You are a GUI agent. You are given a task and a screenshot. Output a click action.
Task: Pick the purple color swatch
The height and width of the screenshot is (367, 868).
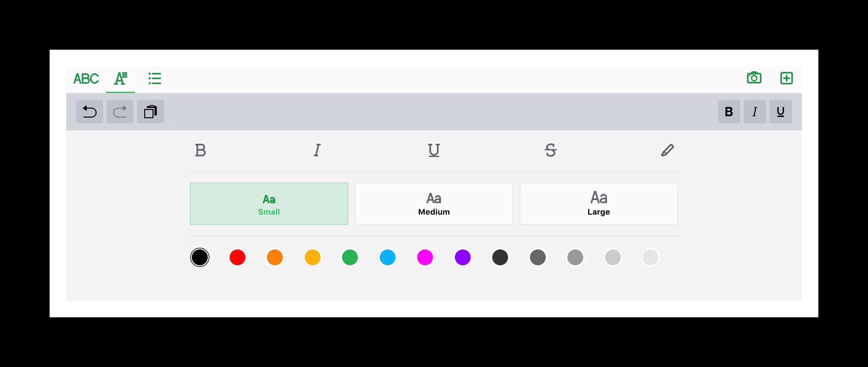[462, 257]
